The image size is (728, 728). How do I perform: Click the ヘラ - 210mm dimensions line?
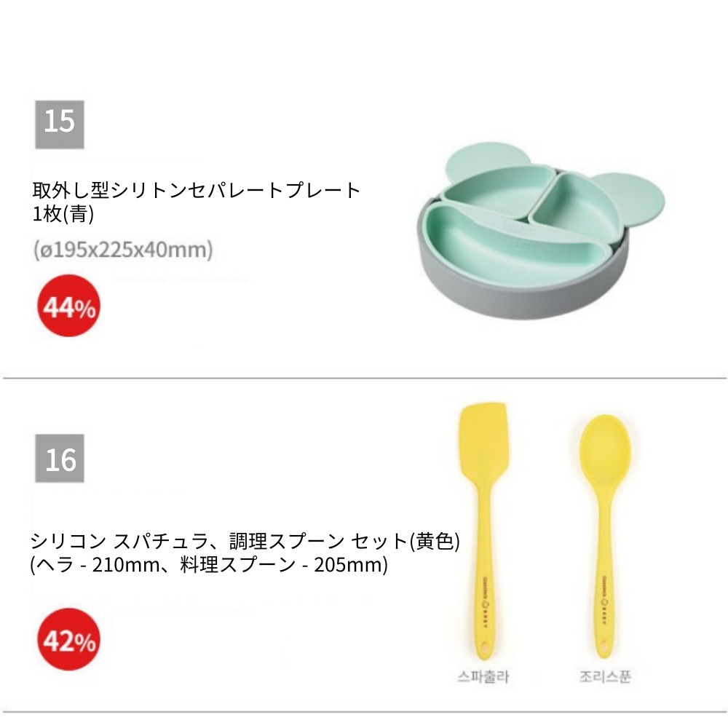tap(209, 565)
